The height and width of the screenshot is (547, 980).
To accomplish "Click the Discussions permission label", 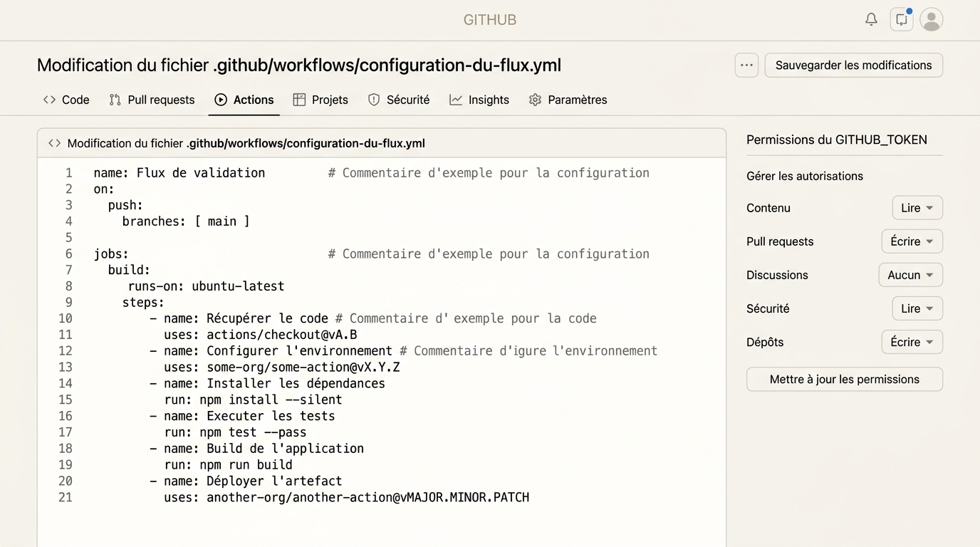I will (777, 275).
